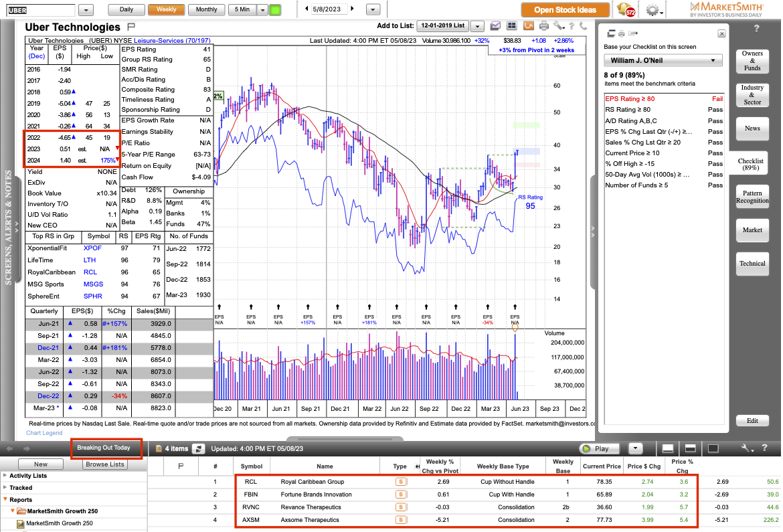The image size is (783, 532).
Task: Open the Pattern Recognition tab
Action: (x=752, y=197)
